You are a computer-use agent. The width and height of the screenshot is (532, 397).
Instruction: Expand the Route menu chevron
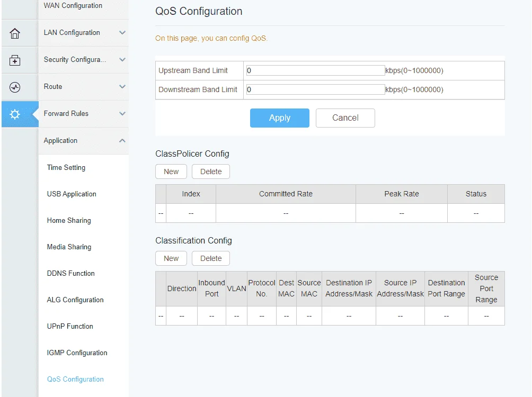point(122,86)
